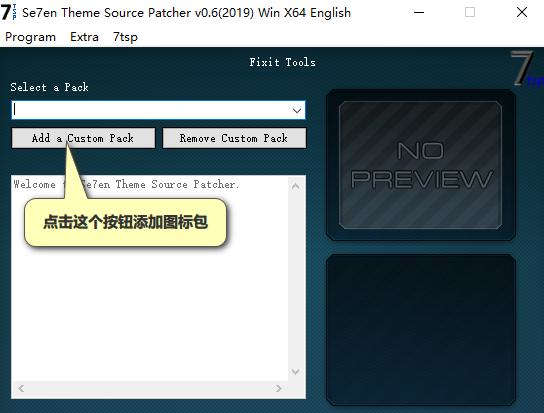This screenshot has width=544, height=413.
Task: Click the 7tsp app icon in title bar
Action: 9,12
